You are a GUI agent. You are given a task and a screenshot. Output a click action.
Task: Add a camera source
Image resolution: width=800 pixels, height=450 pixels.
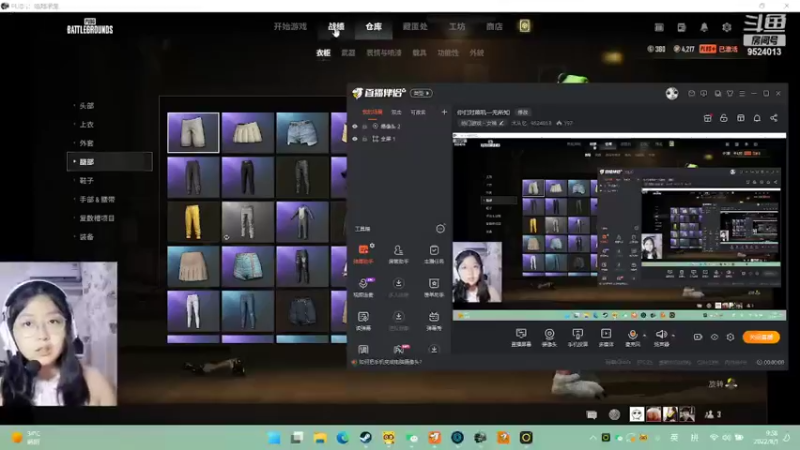pyautogui.click(x=549, y=337)
